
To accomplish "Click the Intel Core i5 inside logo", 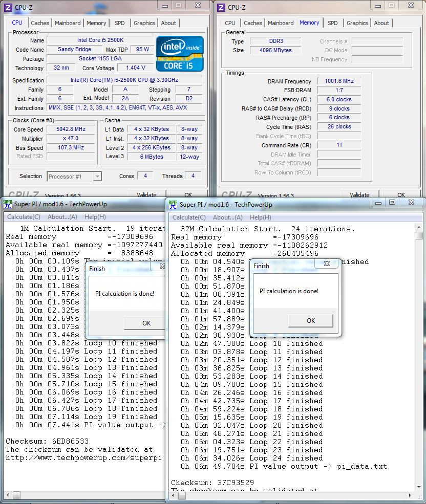I will pyautogui.click(x=180, y=54).
